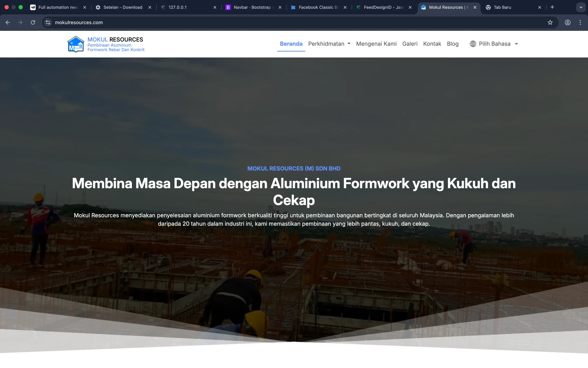Image resolution: width=588 pixels, height=368 pixels.
Task: Click the Beranda nav link
Action: [291, 44]
